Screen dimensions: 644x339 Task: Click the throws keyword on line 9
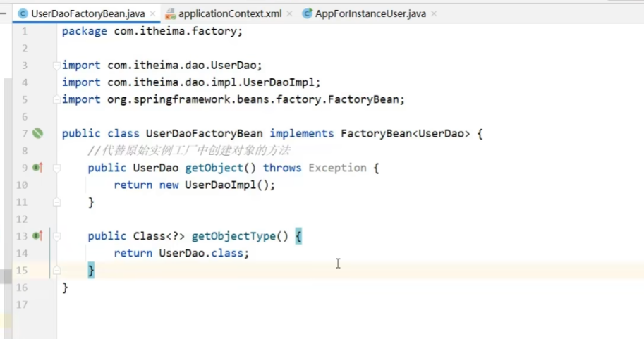[282, 168]
